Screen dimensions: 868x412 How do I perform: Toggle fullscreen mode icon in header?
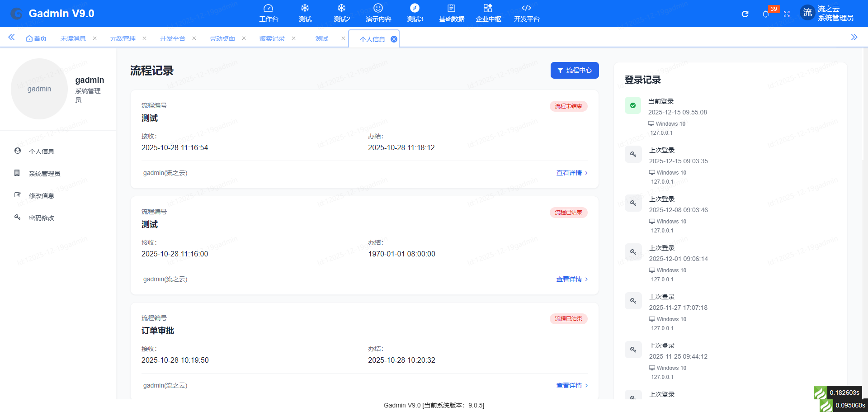787,14
